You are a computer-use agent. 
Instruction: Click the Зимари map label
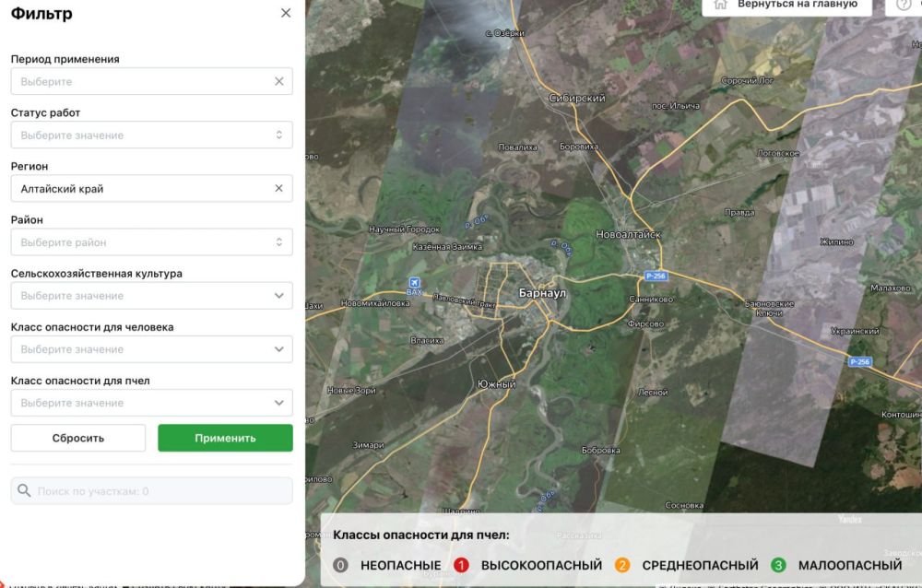click(x=368, y=444)
